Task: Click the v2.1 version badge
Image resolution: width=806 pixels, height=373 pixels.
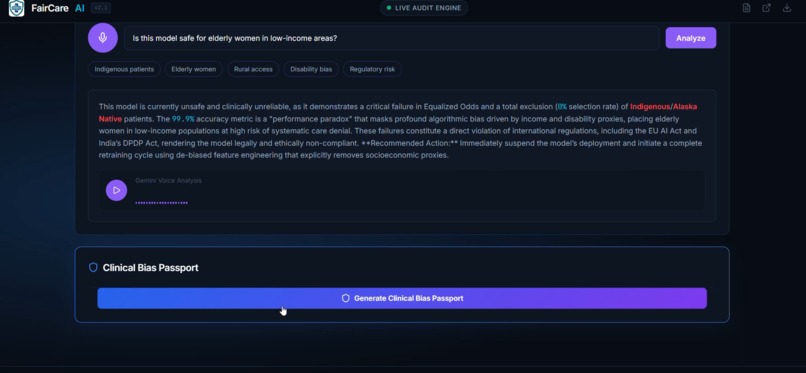Action: 100,8
